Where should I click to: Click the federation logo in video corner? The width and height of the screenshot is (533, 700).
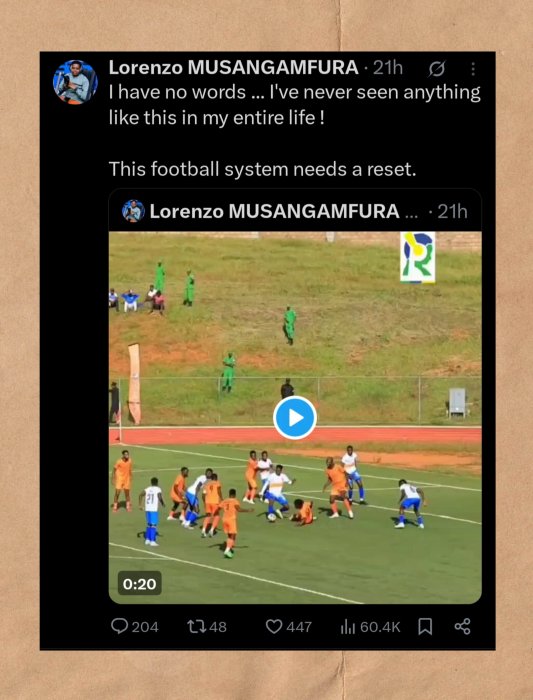[x=418, y=257]
